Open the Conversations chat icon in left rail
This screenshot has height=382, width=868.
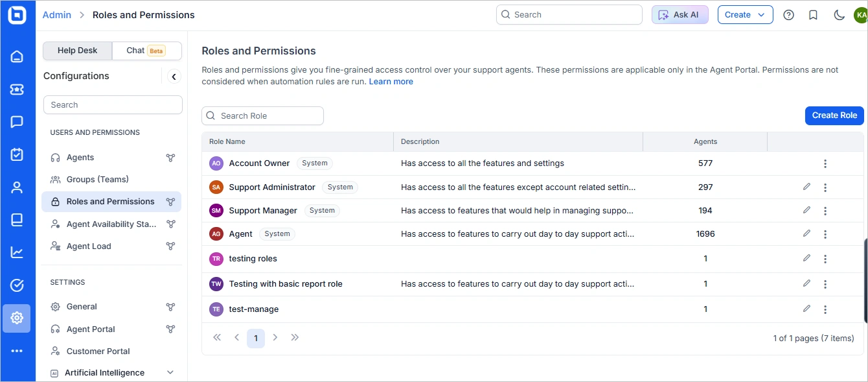tap(17, 122)
